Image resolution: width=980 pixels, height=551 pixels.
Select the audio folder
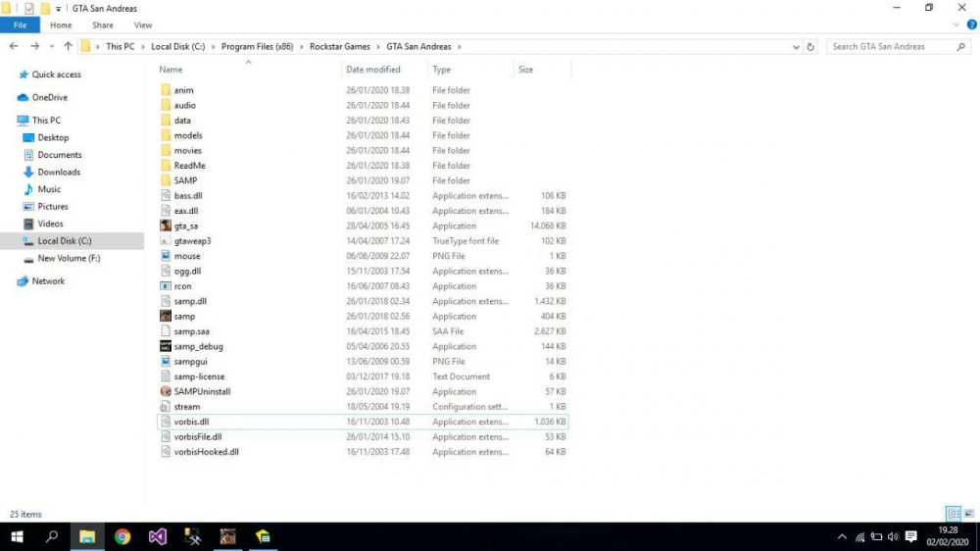[x=185, y=105]
